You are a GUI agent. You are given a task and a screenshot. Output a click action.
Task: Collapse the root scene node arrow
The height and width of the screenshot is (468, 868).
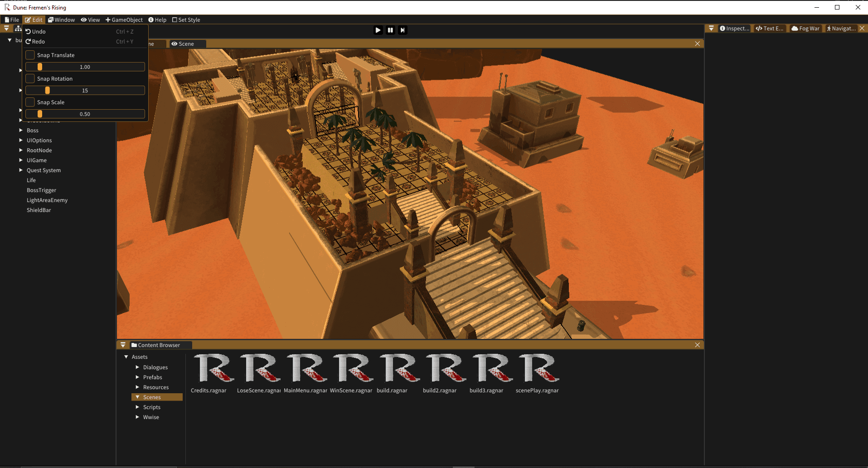[10, 40]
